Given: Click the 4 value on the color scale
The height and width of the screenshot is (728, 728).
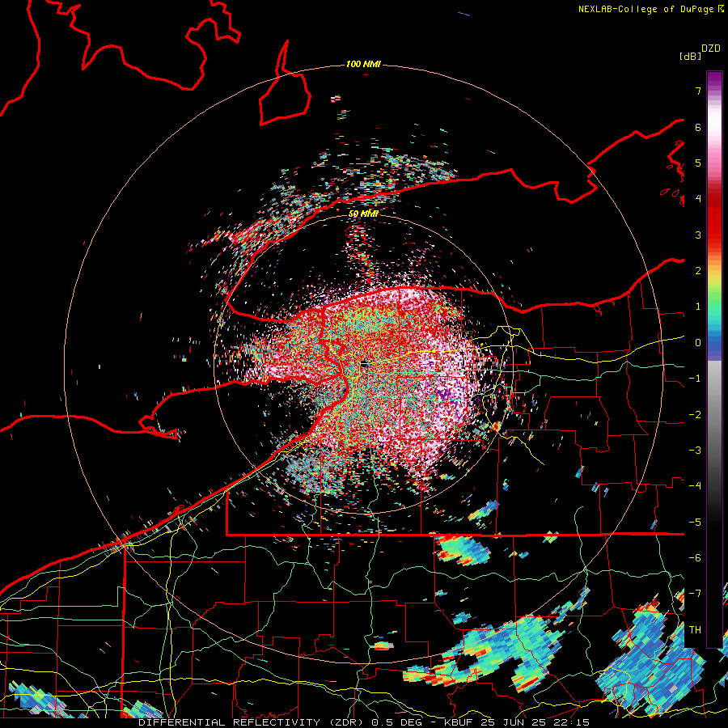Looking at the screenshot, I should [x=698, y=199].
